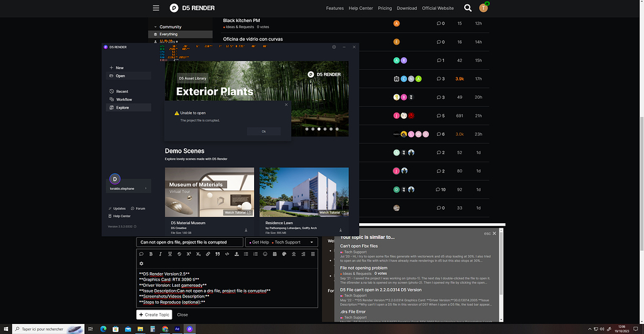The image size is (644, 334).
Task: Open Oficina de vidrio con curvas topic
Action: click(253, 39)
